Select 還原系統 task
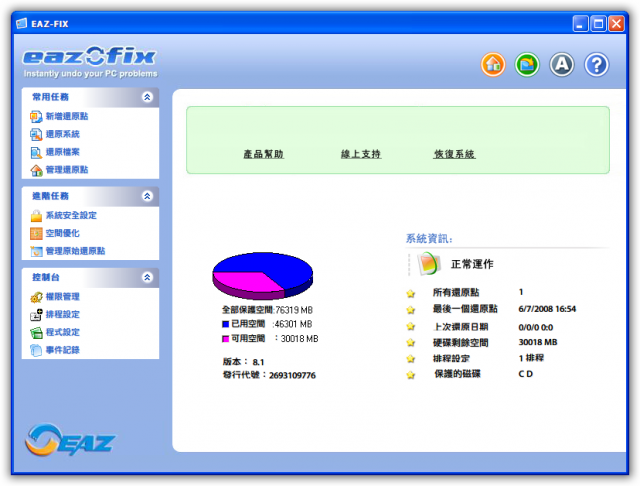This screenshot has width=640, height=486. click(62, 134)
